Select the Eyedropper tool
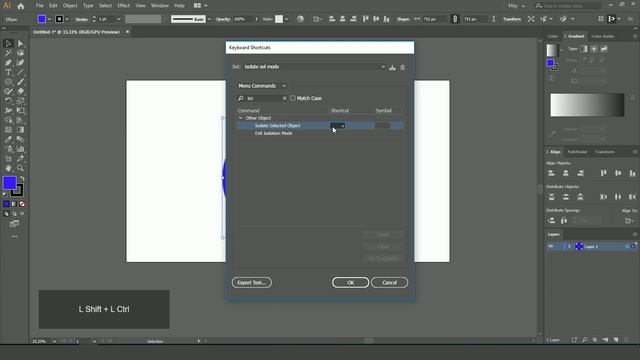The image size is (640, 360). coord(8,139)
